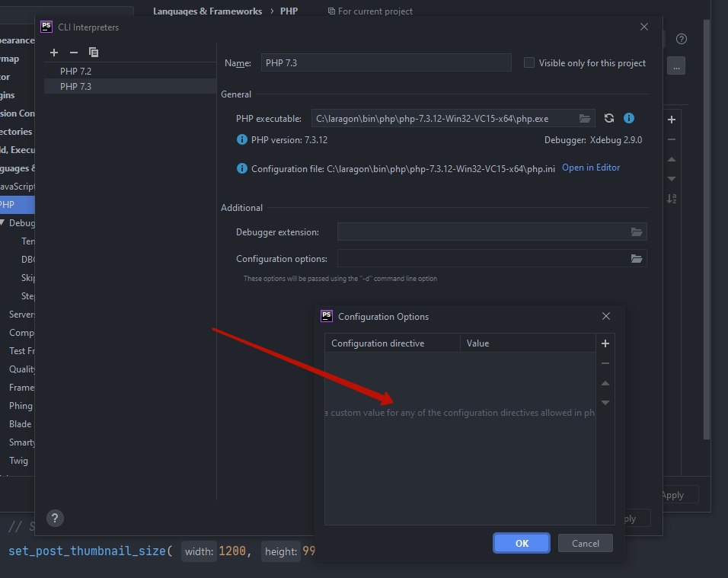Open php.ini in Editor link

coord(591,168)
